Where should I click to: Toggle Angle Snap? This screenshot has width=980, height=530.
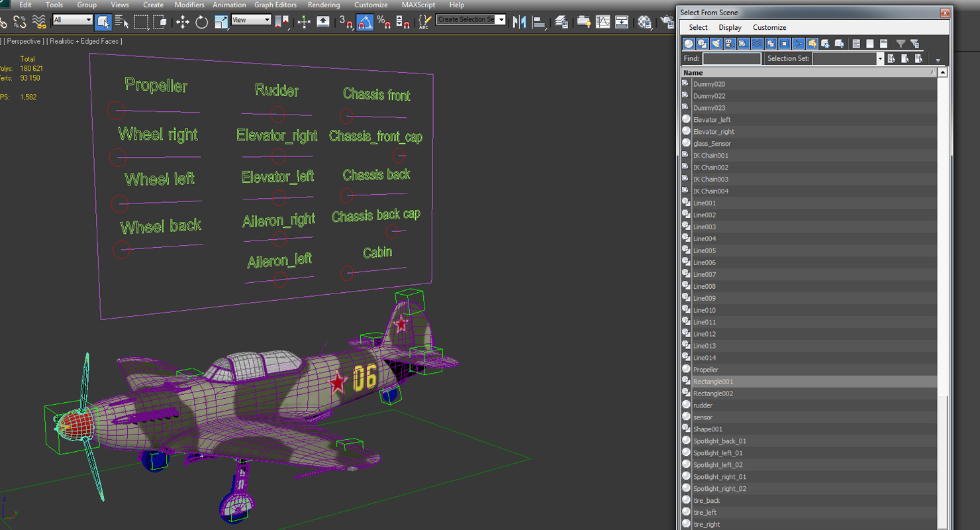365,21
